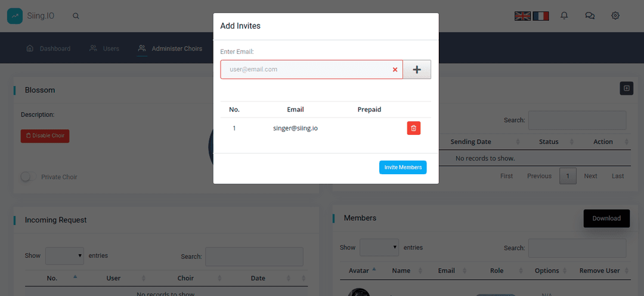Click the Download button in Members
This screenshot has width=644, height=296.
(606, 218)
